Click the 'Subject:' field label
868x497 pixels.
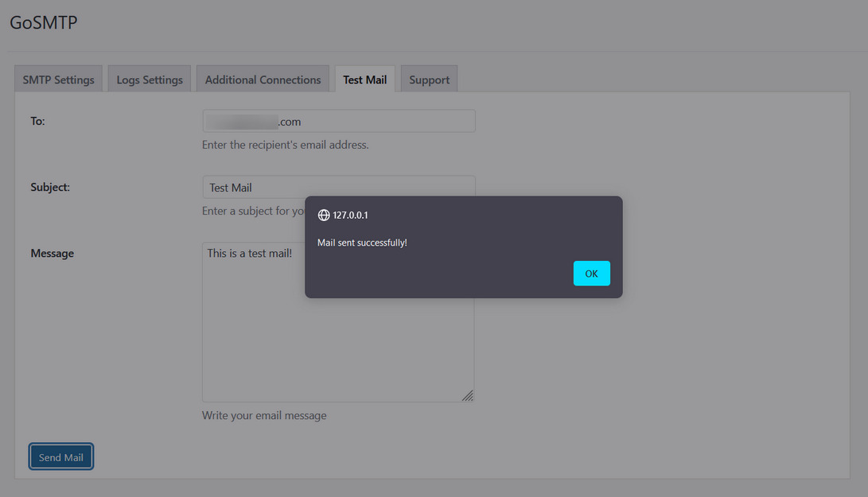(50, 187)
